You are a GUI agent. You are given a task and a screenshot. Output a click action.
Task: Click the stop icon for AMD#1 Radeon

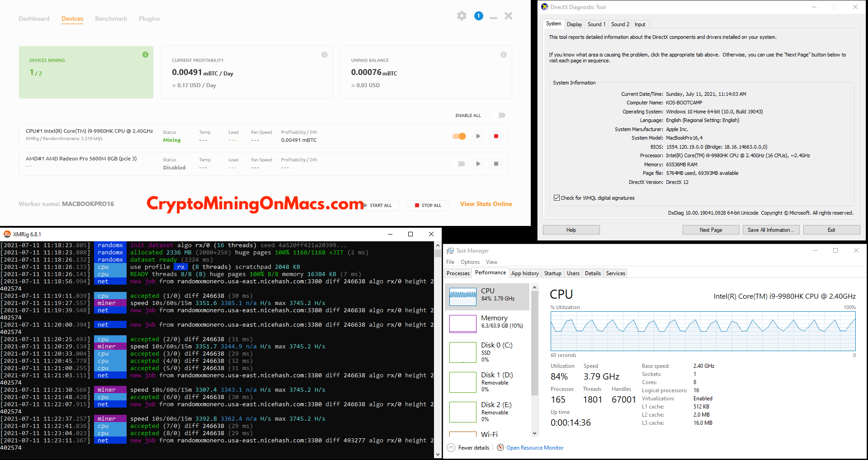pyautogui.click(x=496, y=164)
